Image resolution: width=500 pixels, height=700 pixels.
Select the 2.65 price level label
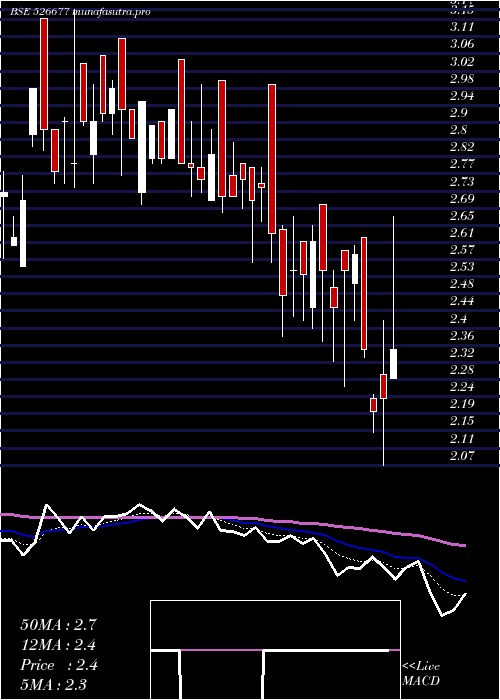click(462, 216)
